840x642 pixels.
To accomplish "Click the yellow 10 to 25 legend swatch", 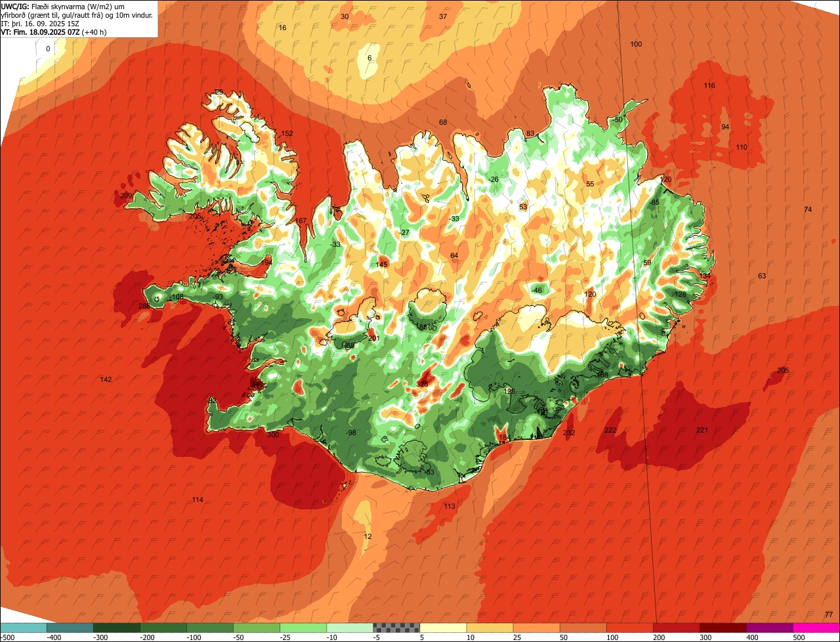I will click(x=490, y=628).
